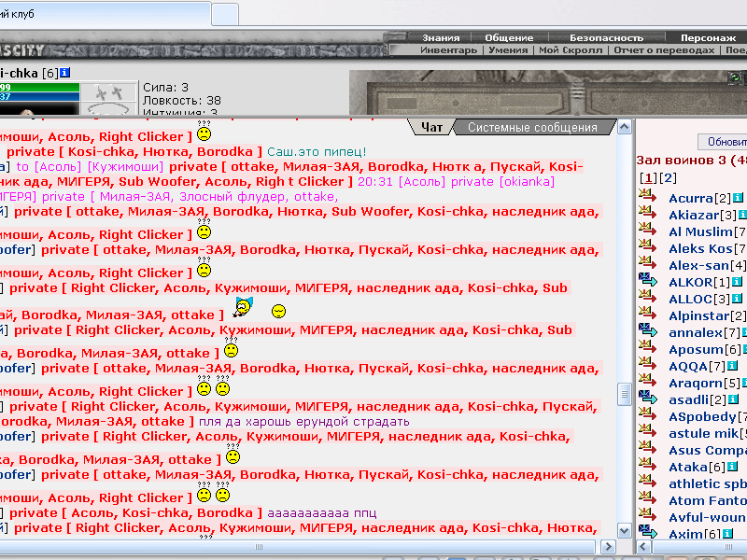This screenshot has height=560, width=747.
Task: Click the message "аааааааааа ппц"
Action: pos(322,512)
